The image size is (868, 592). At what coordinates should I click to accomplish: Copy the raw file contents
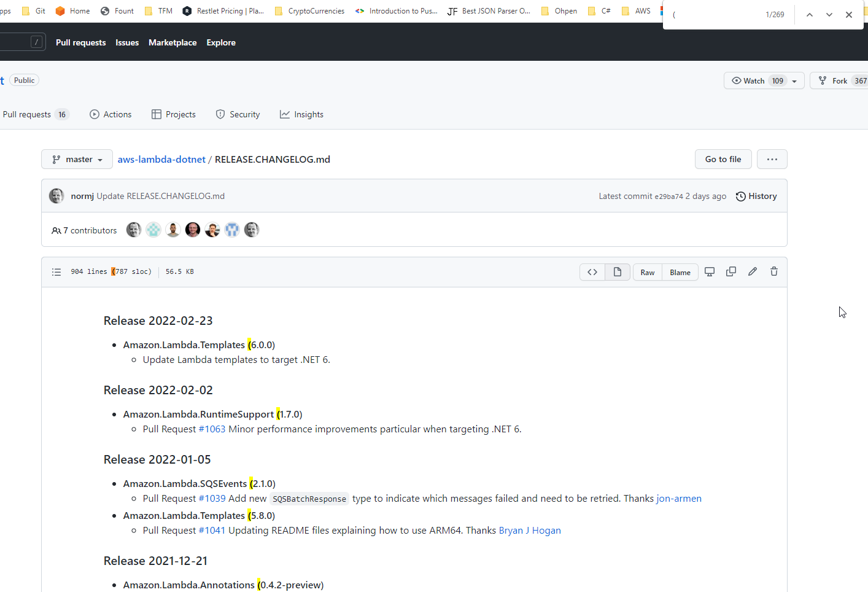(x=730, y=271)
